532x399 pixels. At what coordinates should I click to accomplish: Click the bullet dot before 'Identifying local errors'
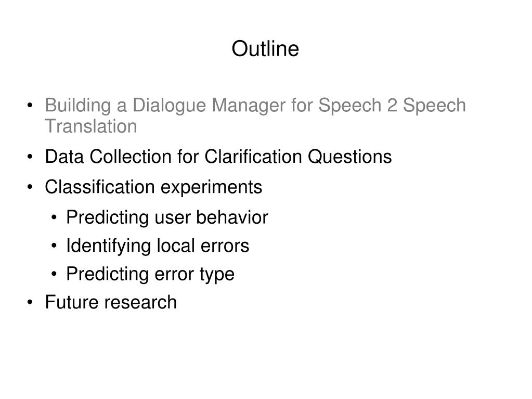point(54,246)
